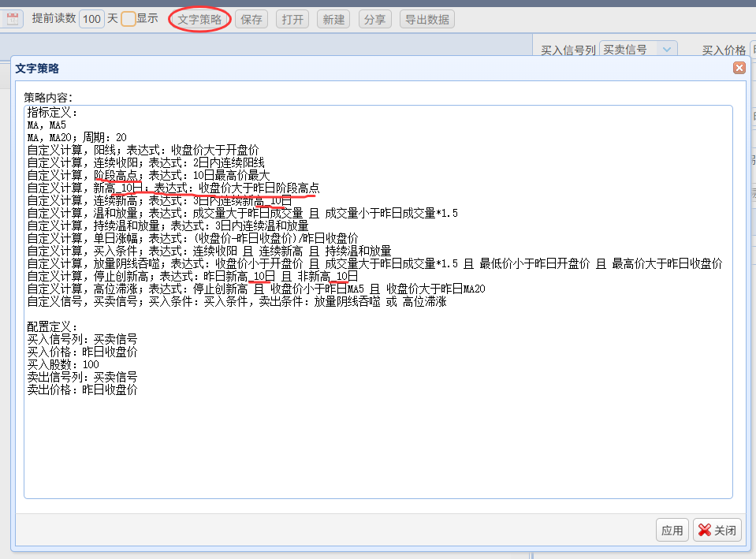756x559 pixels.
Task: Toggle the 显示 checkbox
Action: coord(128,19)
